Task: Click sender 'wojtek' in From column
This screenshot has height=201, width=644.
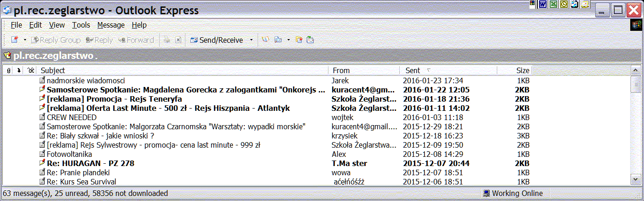Action: point(342,117)
